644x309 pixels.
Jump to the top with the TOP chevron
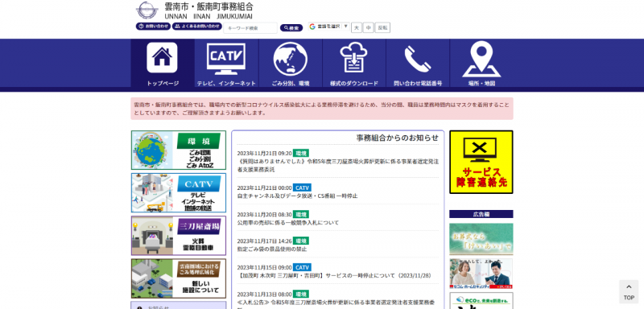pos(629,292)
